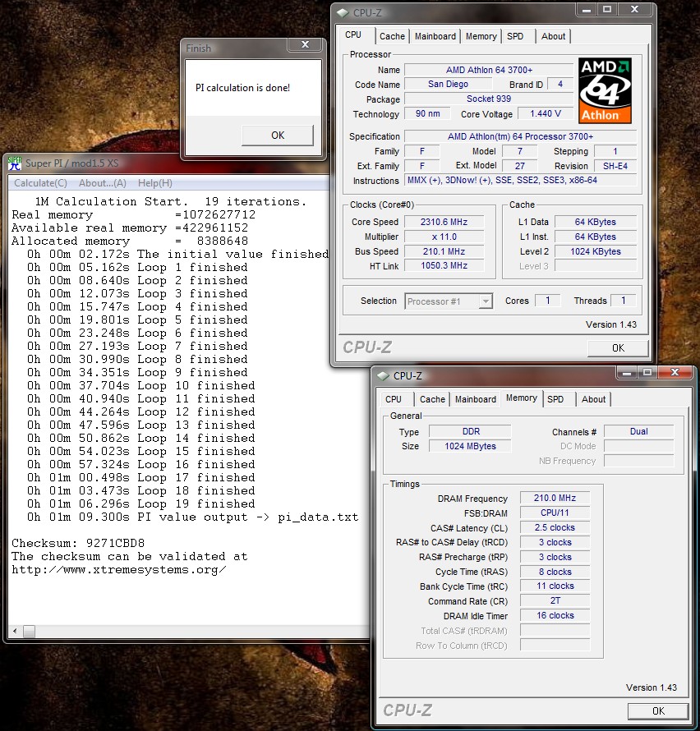Click the Bus Speed value 210.1 MHz
This screenshot has width=700, height=731.
444,252
